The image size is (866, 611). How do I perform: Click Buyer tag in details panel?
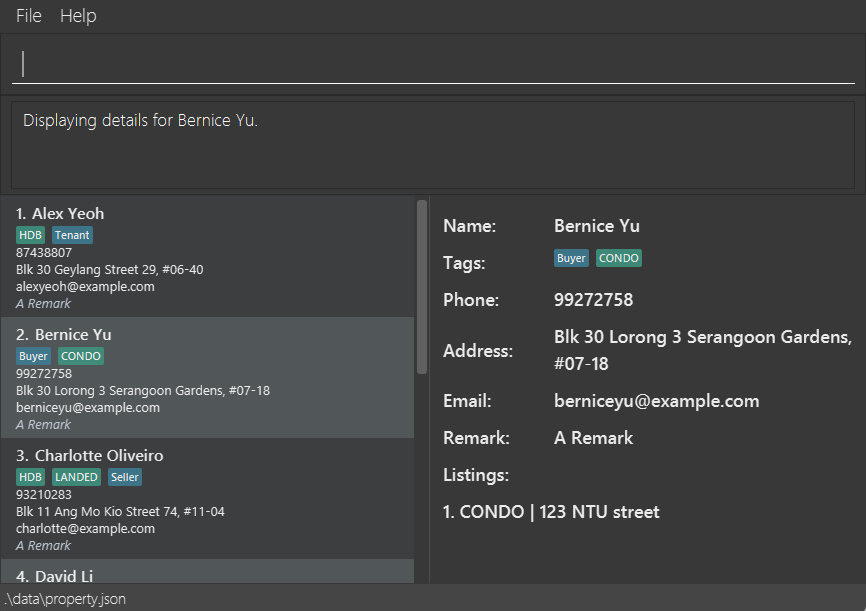point(571,258)
